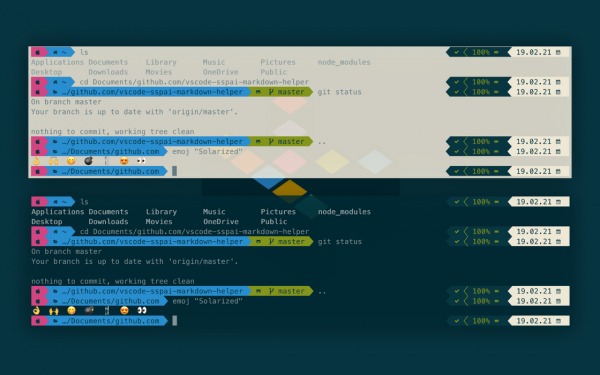Click the home icon on dark terminal's ls prompt
The image size is (600, 375).
pyautogui.click(x=56, y=202)
